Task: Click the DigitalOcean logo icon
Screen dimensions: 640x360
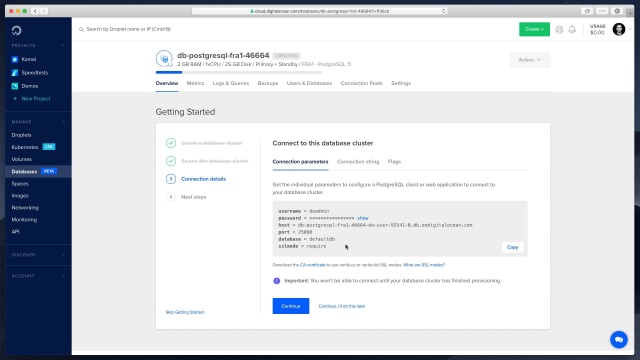Action: [x=16, y=31]
